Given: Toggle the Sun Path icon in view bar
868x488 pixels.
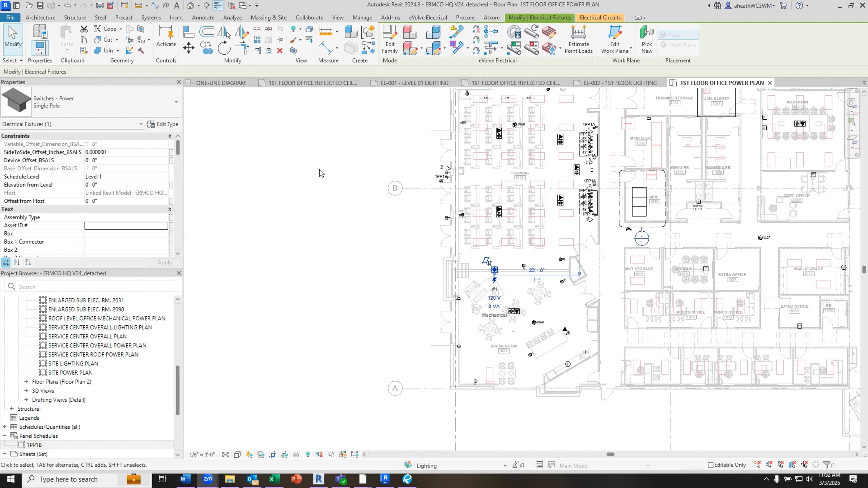Looking at the screenshot, I should tap(249, 454).
